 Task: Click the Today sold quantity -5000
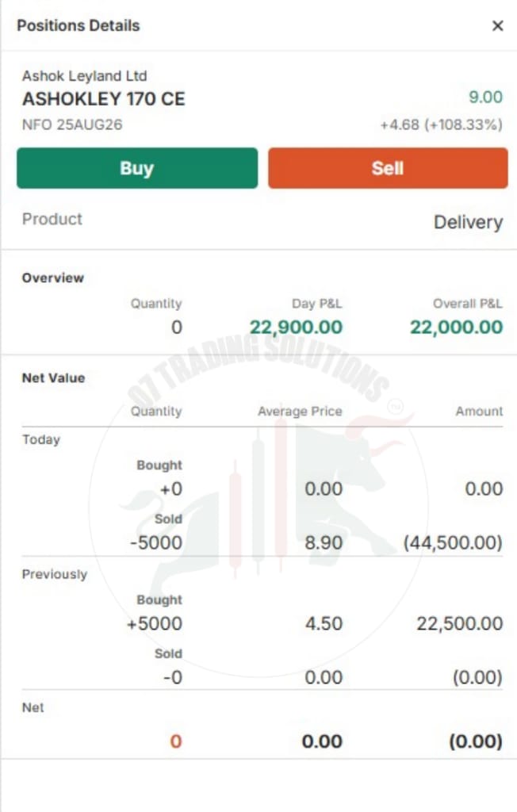point(156,542)
